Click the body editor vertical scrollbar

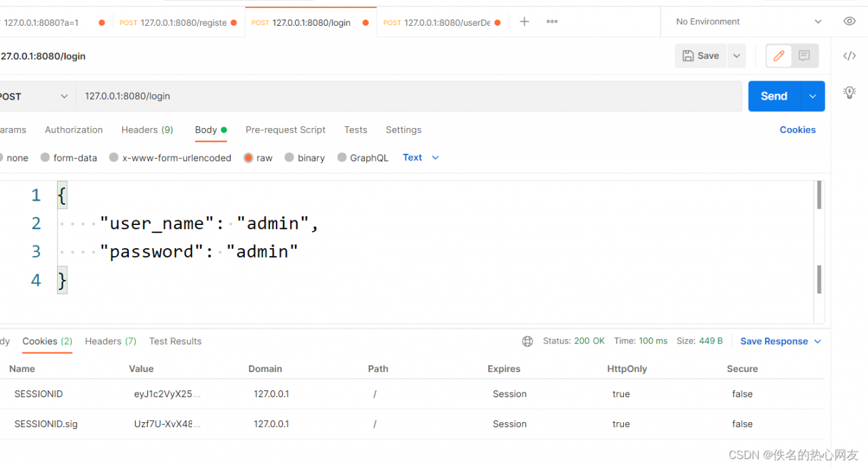pos(819,278)
